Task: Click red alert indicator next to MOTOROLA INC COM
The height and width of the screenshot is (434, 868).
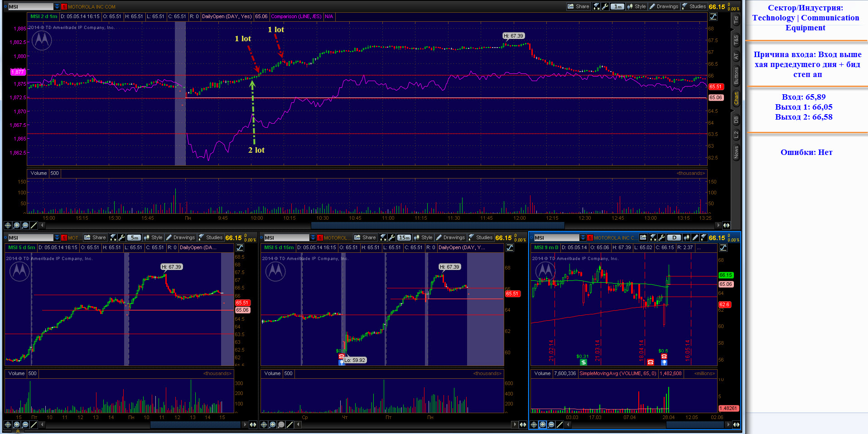Action: pos(64,7)
